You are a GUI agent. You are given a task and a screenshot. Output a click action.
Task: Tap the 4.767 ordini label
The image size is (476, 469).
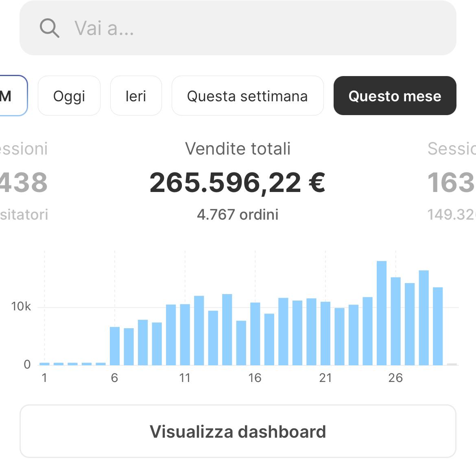(x=238, y=214)
